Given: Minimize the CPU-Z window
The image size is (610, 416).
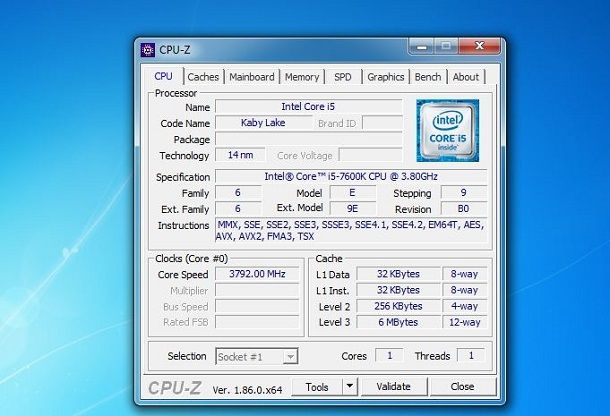Looking at the screenshot, I should point(421,47).
